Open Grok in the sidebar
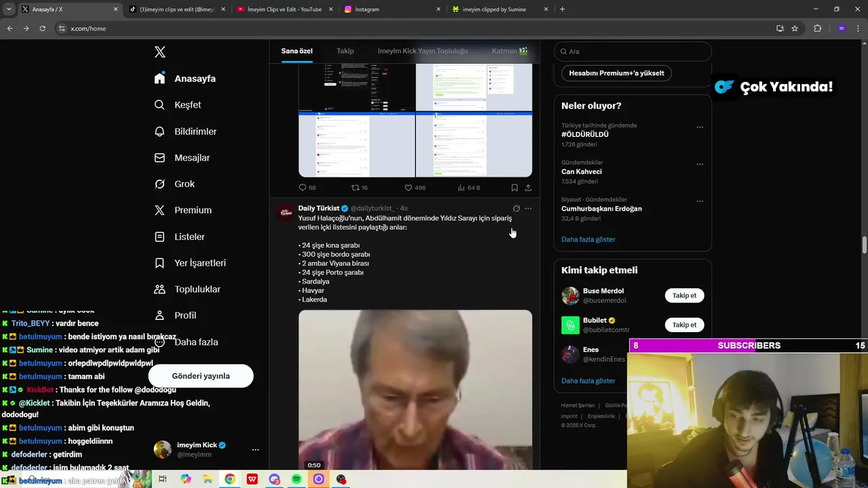The height and width of the screenshot is (488, 868). point(174,184)
